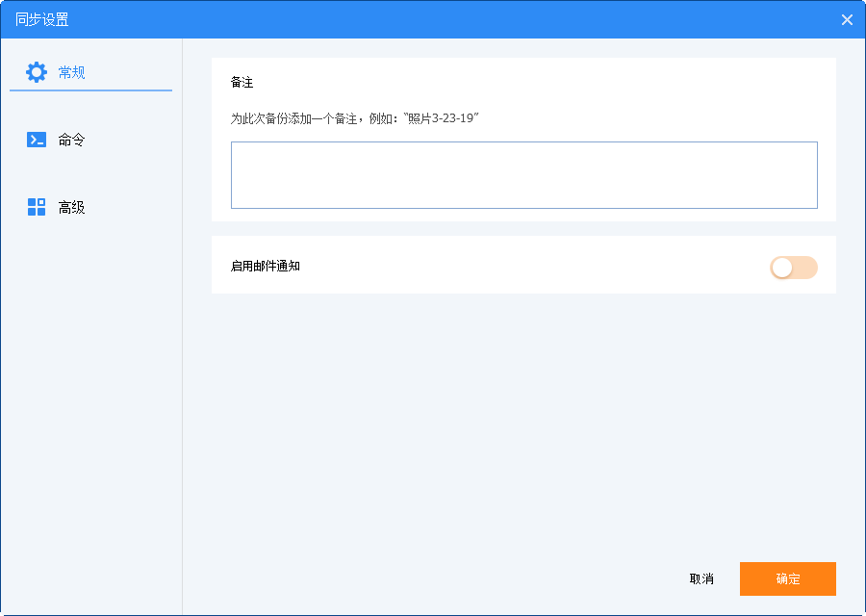The image size is (866, 616).
Task: Click the four-square grid icon beside 高级
Action: [37, 207]
